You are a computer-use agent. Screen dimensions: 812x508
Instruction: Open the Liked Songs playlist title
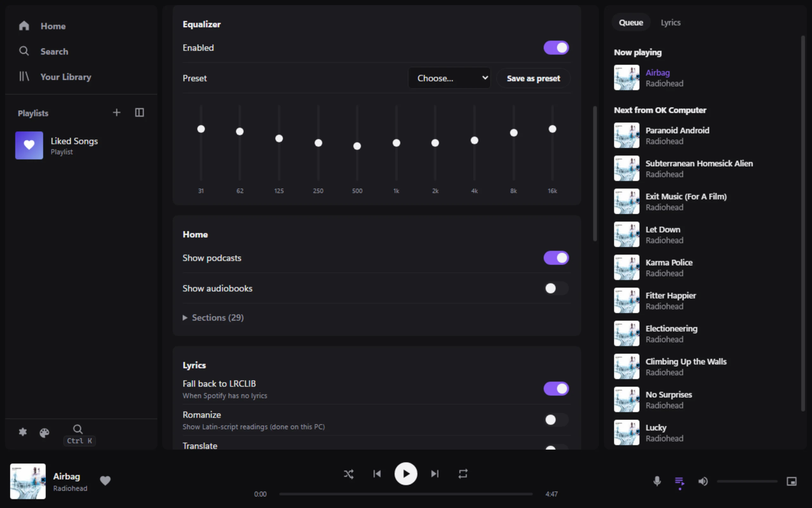pyautogui.click(x=74, y=141)
